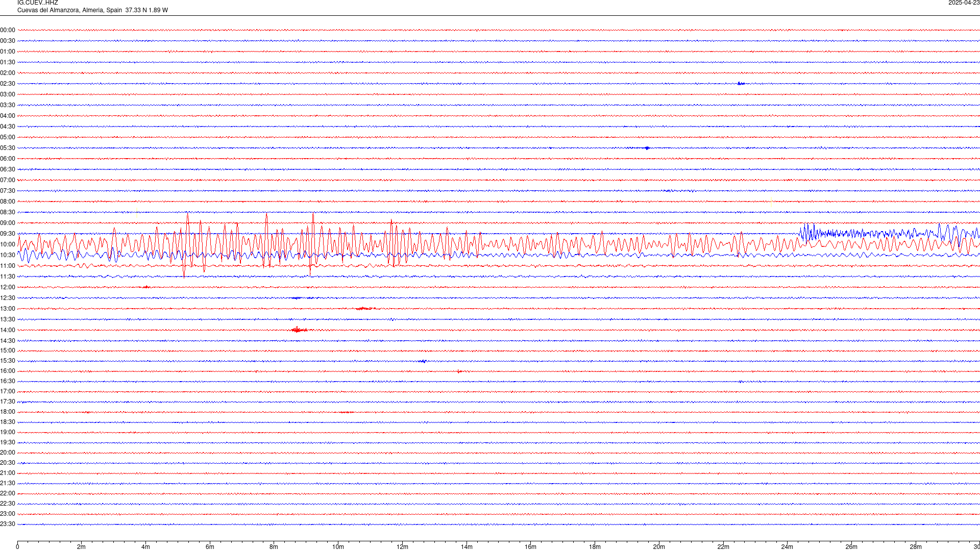Select the 07:00 time row label
The height and width of the screenshot is (551, 980).
pos(8,180)
